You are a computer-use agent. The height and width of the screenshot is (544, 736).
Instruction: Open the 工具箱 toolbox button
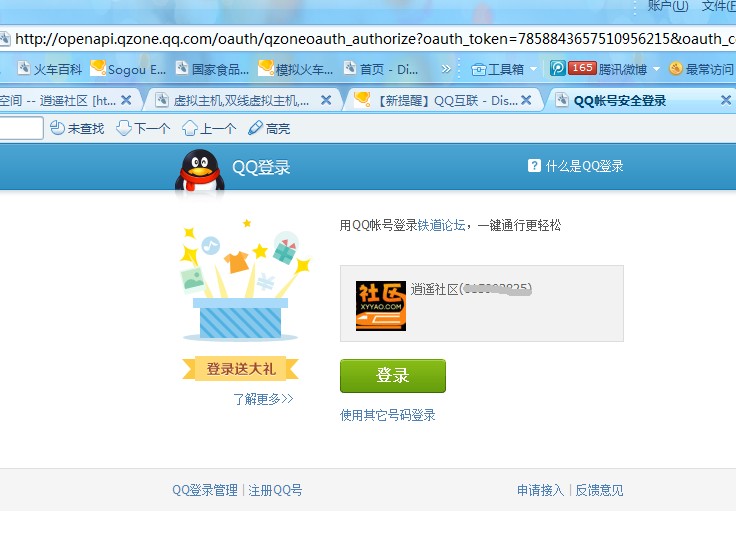tap(498, 69)
